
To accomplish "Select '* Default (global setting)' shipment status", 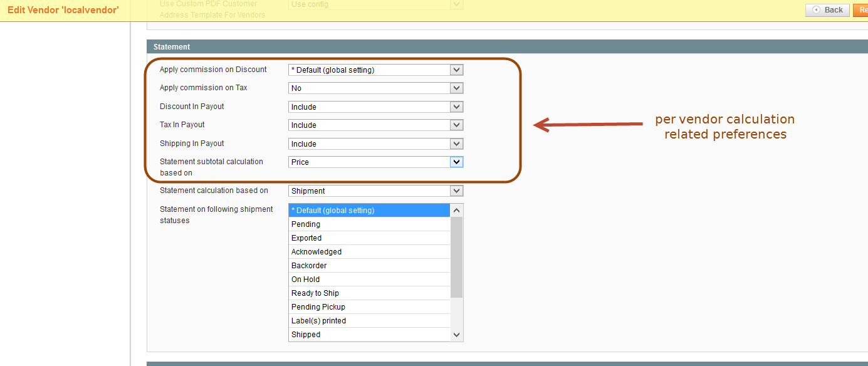I will 369,211.
